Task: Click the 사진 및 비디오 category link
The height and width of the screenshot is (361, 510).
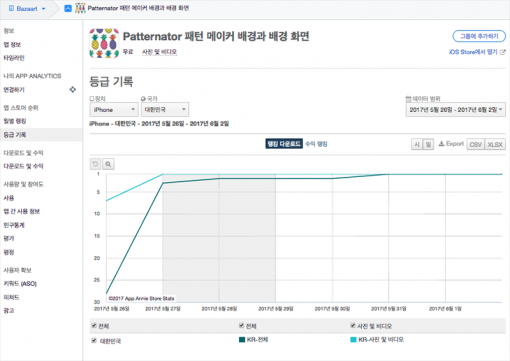Action: coord(159,52)
